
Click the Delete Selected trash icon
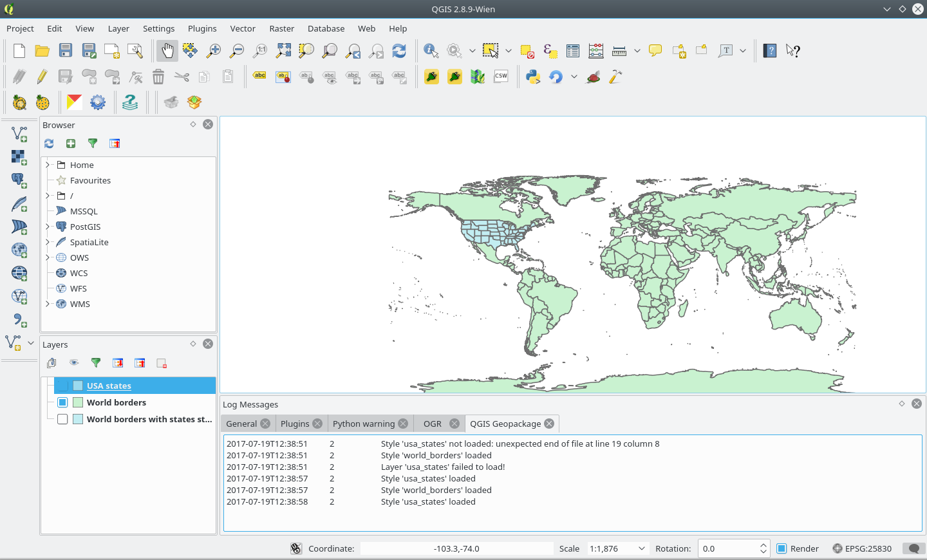[158, 77]
